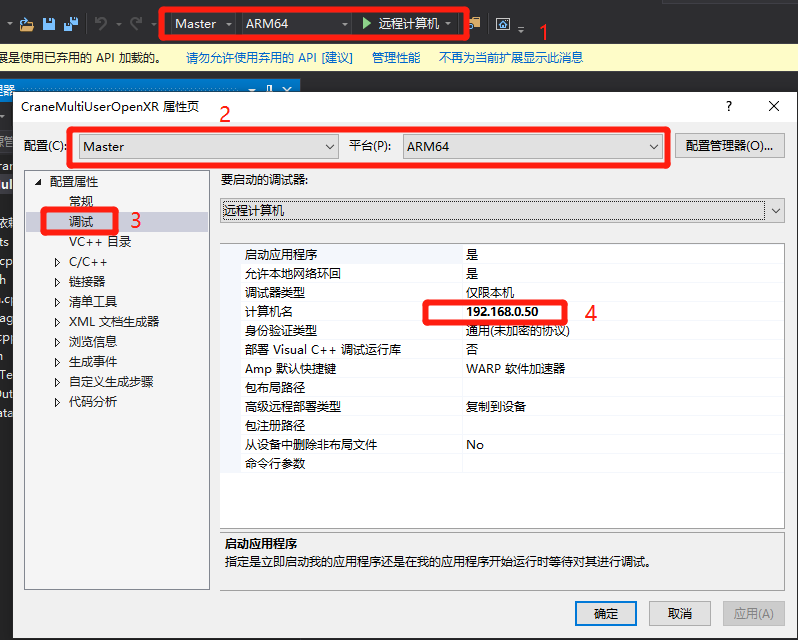Viewport: 798px width, 640px height.
Task: Select VC++ 目录 in the property tree
Action: (x=100, y=242)
